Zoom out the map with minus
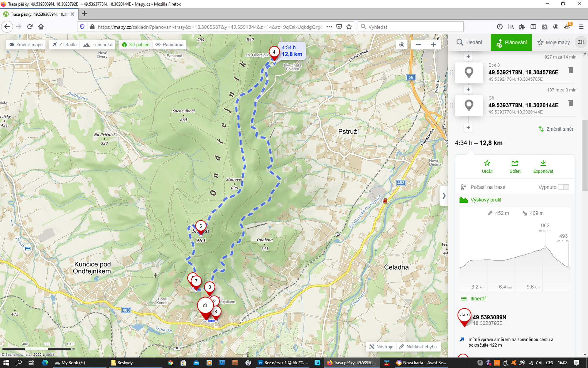588x368 pixels. [x=418, y=44]
